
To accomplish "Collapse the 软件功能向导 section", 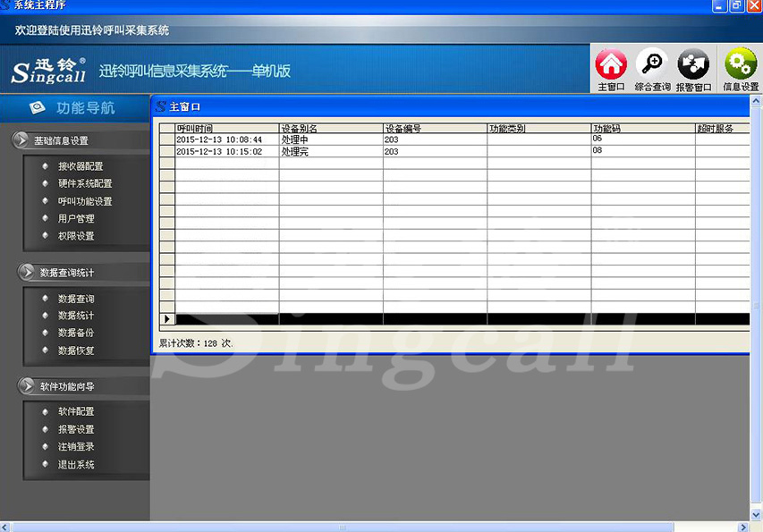I will tap(28, 386).
